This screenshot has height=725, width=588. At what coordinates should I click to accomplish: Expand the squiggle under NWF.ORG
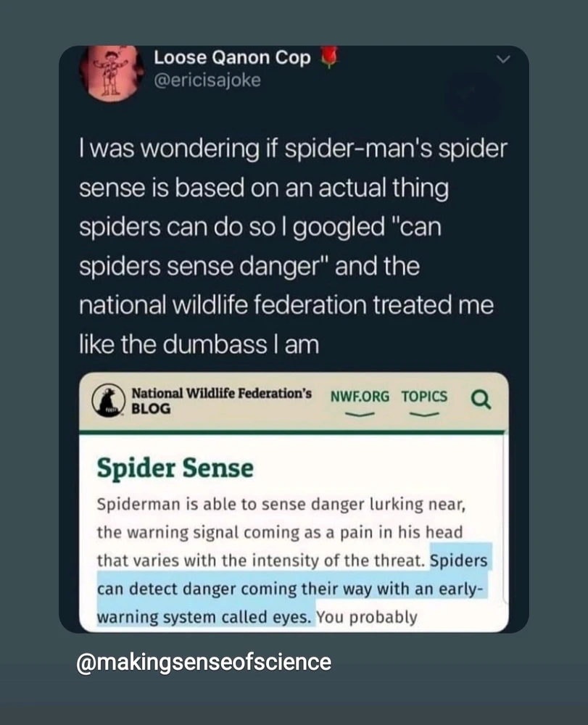point(359,416)
